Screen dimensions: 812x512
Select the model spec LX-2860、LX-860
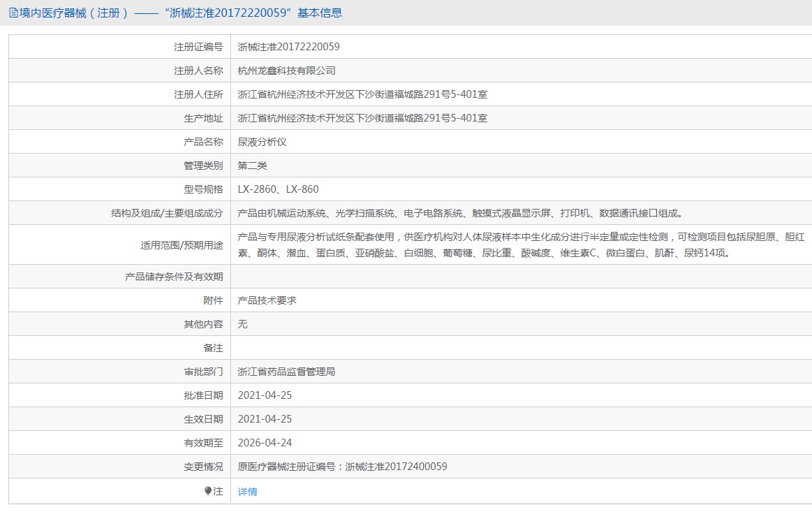tap(278, 189)
